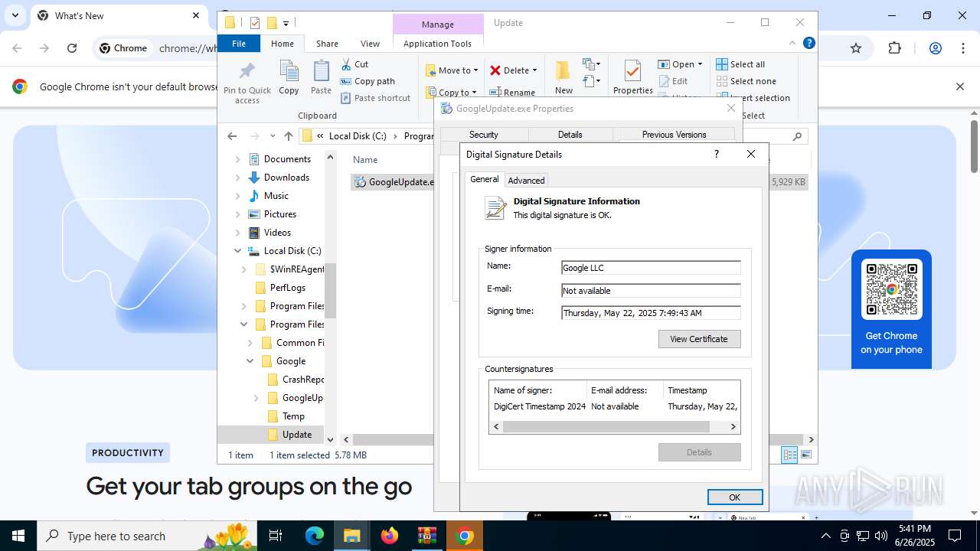This screenshot has width=980, height=551.
Task: Open Chrome tab search dropdown
Action: tap(15, 15)
